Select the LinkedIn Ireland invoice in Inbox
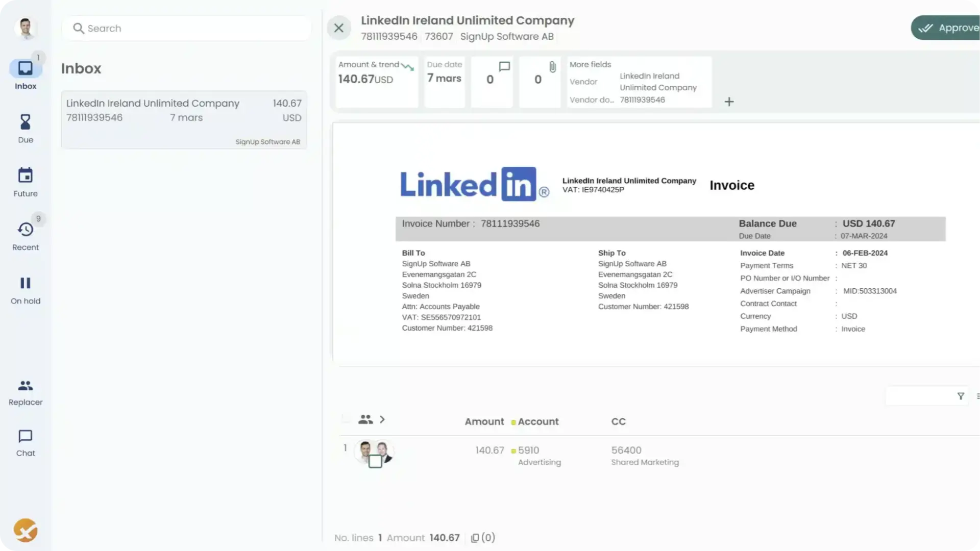The height and width of the screenshot is (551, 980). point(184,120)
